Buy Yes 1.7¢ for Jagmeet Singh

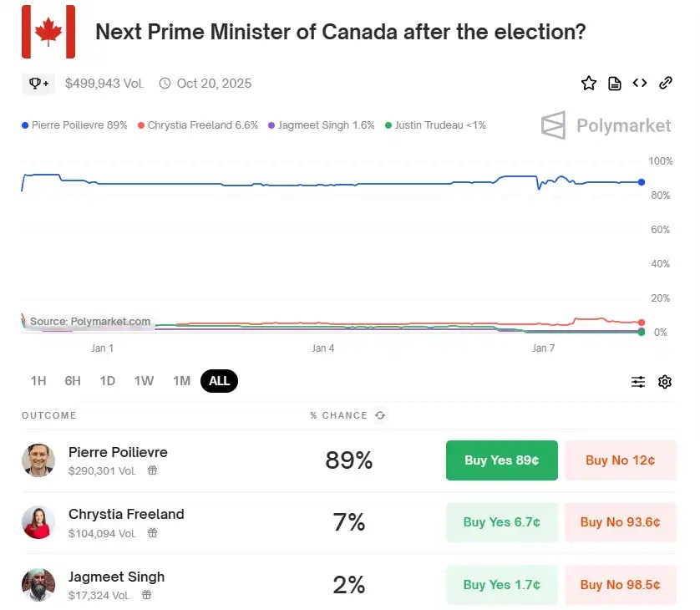pyautogui.click(x=501, y=585)
